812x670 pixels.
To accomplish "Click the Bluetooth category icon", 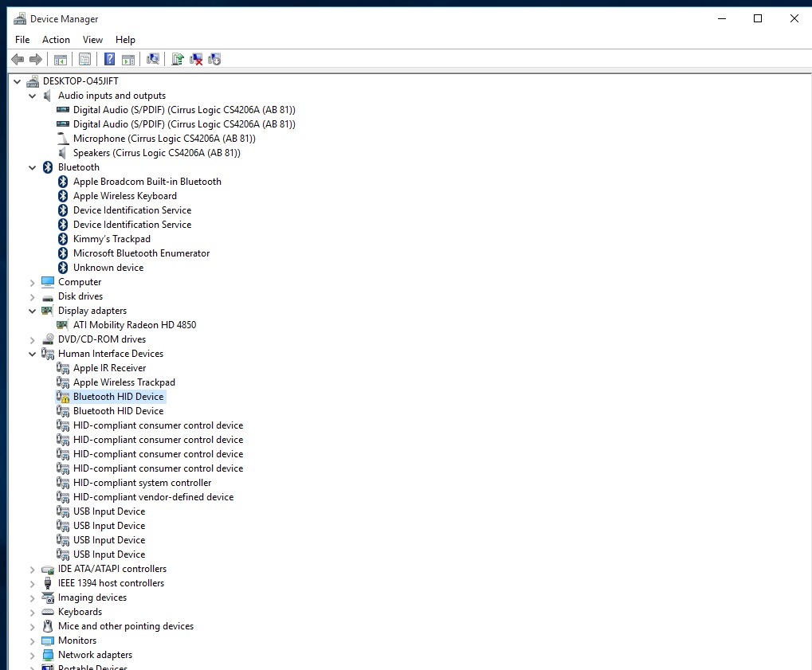I will (x=48, y=167).
